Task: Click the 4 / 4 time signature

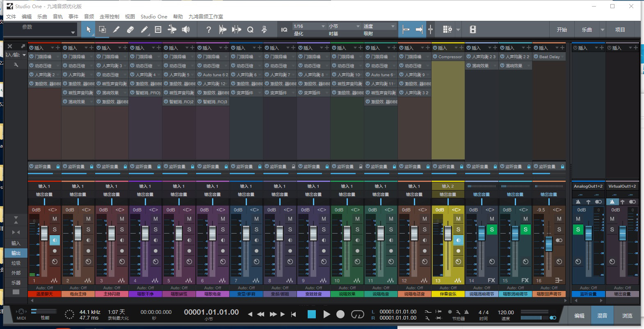Action: (484, 312)
